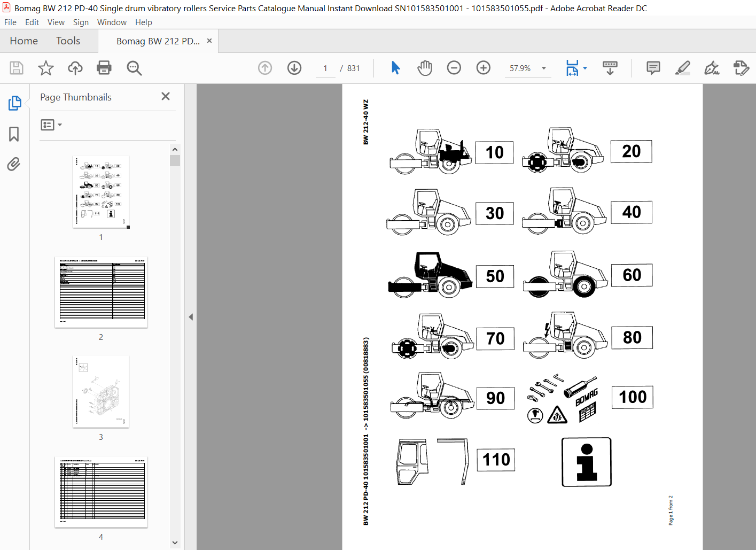756x550 pixels.
Task: Open the thumbnails options dropdown
Action: pos(51,125)
